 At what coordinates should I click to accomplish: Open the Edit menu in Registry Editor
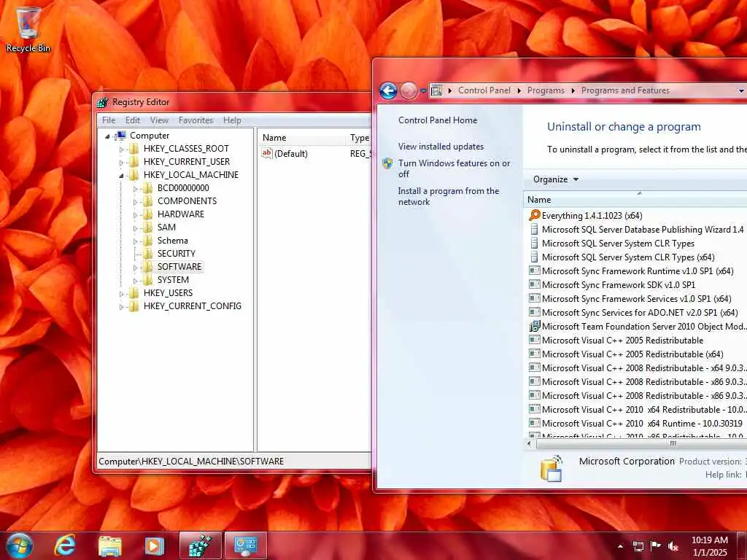pyautogui.click(x=133, y=120)
